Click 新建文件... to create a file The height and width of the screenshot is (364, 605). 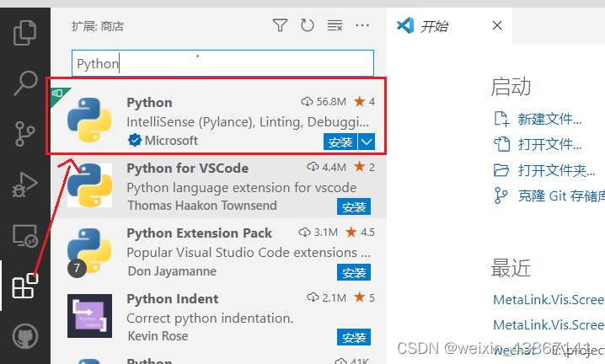pyautogui.click(x=549, y=119)
